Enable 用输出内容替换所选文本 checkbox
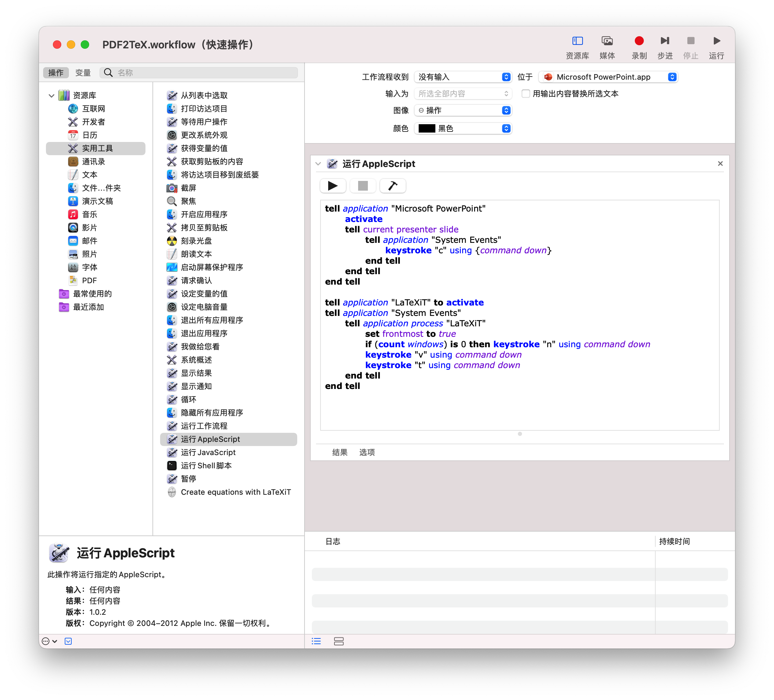 526,94
